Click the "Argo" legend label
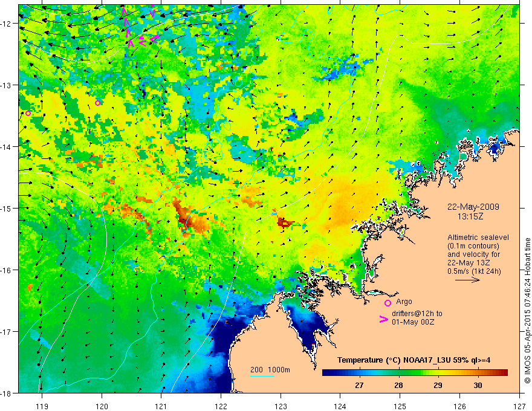 point(404,302)
